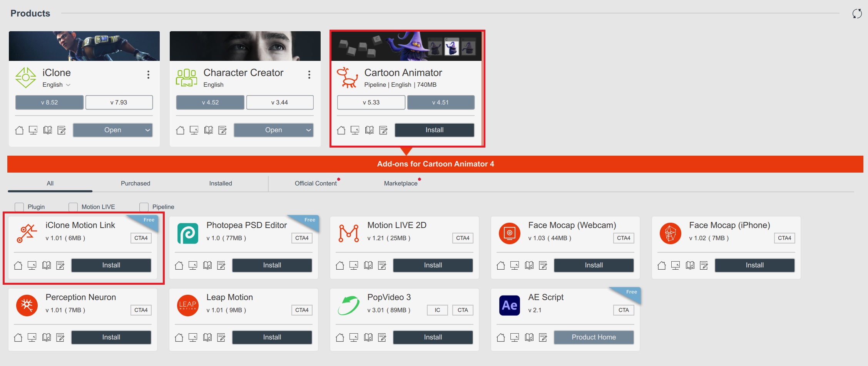Open the Official Content tab
This screenshot has height=366, width=868.
pyautogui.click(x=316, y=183)
